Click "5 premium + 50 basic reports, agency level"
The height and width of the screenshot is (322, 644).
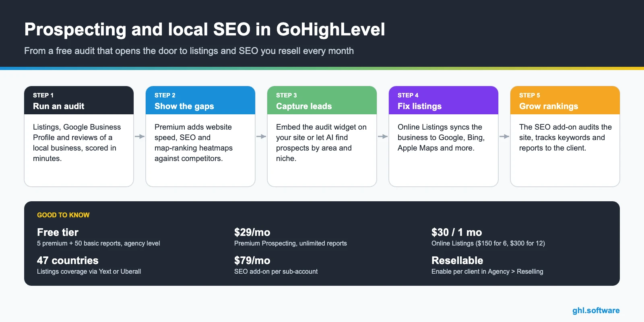[98, 243]
